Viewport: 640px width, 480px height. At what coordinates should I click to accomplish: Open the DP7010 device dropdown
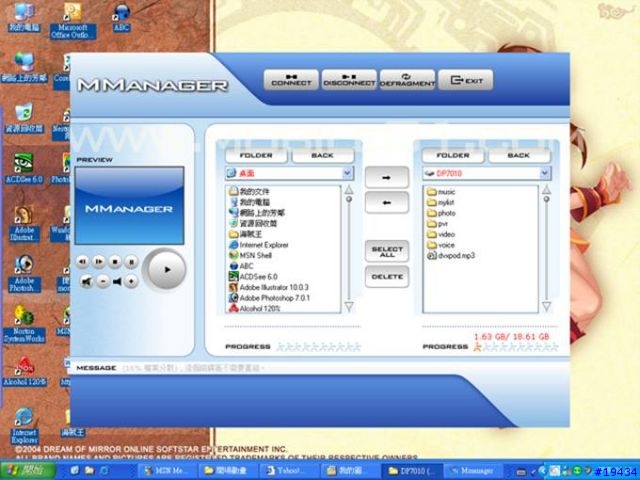486,173
